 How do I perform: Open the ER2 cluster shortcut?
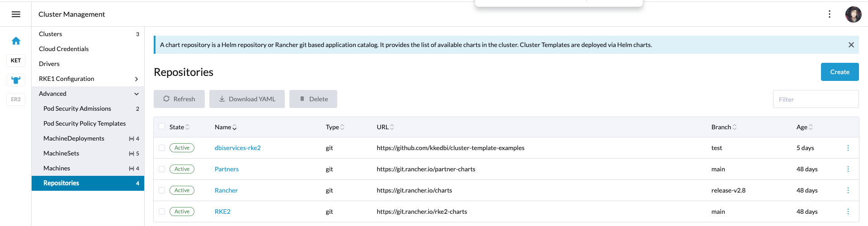click(16, 99)
